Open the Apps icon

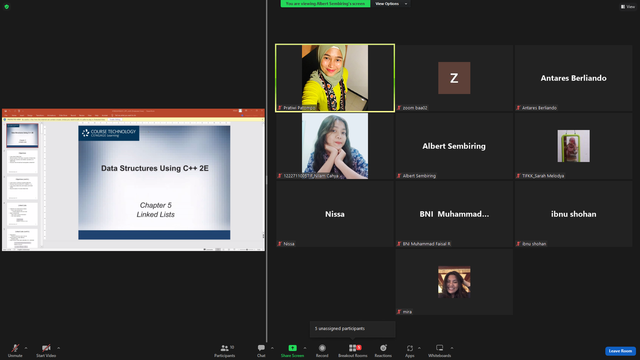click(410, 348)
